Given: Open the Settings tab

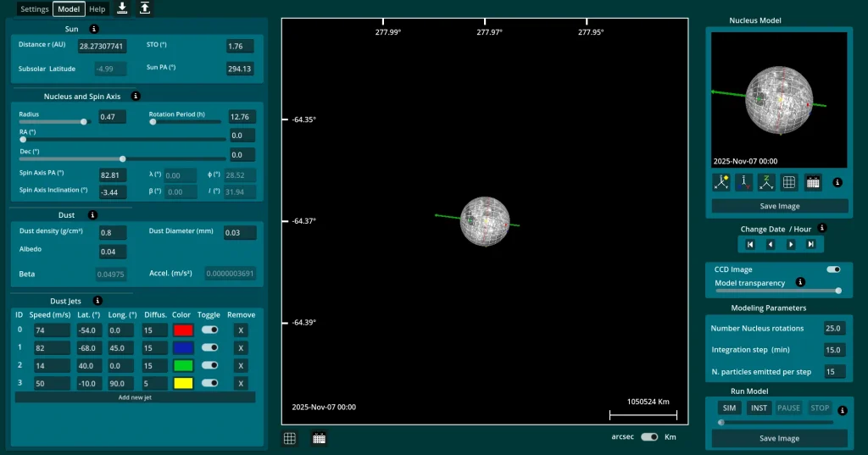Looking at the screenshot, I should [x=35, y=9].
